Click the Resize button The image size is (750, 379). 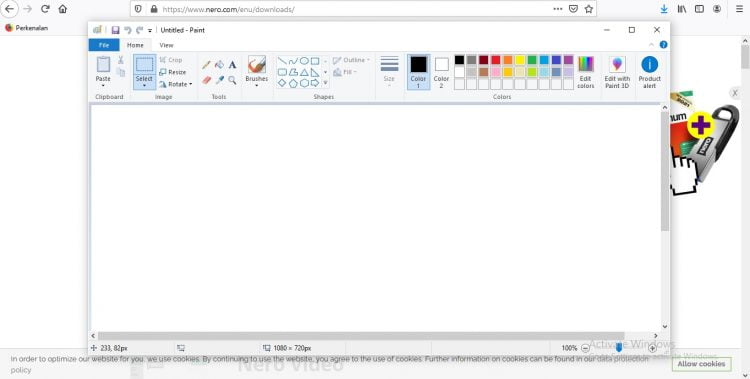coord(173,72)
